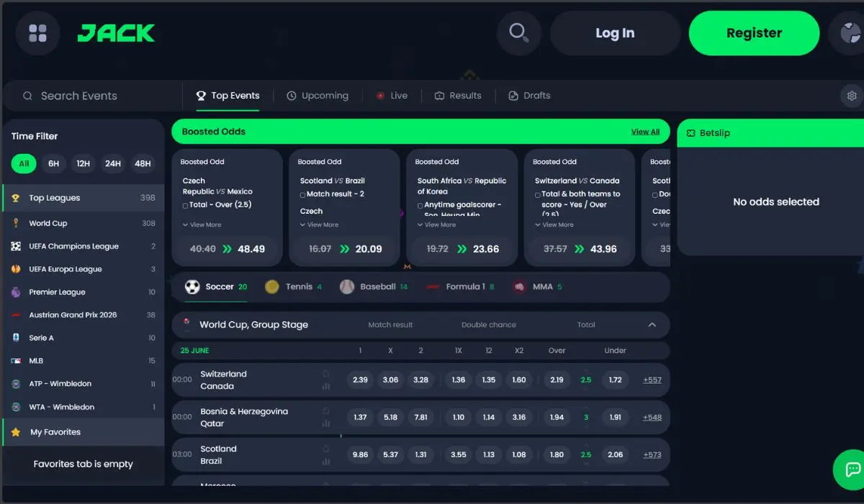864x504 pixels.
Task: Select boosted odd 20.09 for Scotland vs Brazil
Action: coord(344,249)
